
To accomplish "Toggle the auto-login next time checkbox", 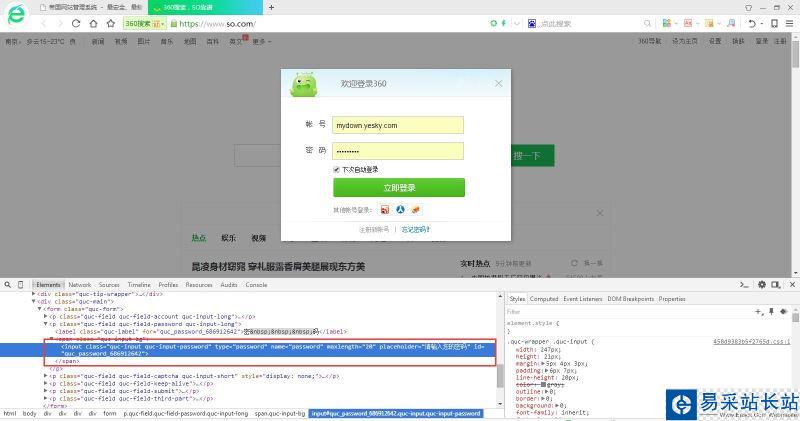I will coord(336,169).
